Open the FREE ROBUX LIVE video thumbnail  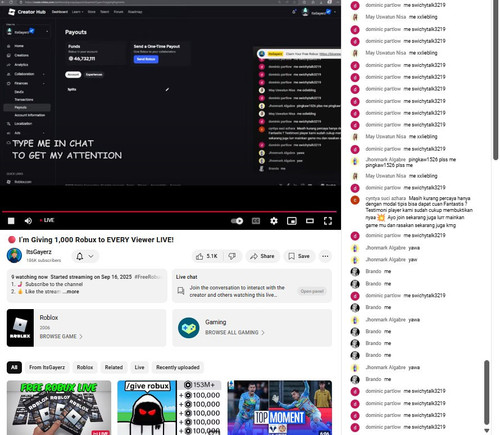click(59, 408)
